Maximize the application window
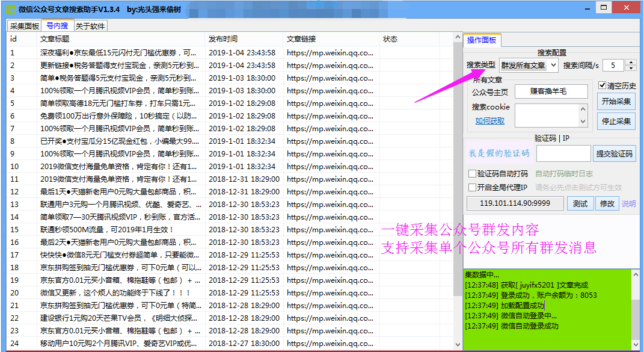This screenshot has height=352, width=644. [603, 7]
